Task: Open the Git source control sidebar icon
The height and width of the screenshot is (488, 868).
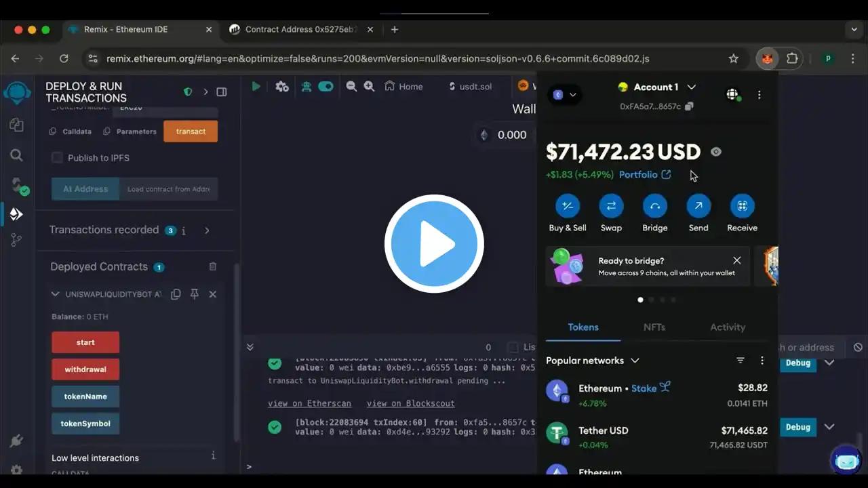Action: tap(16, 239)
